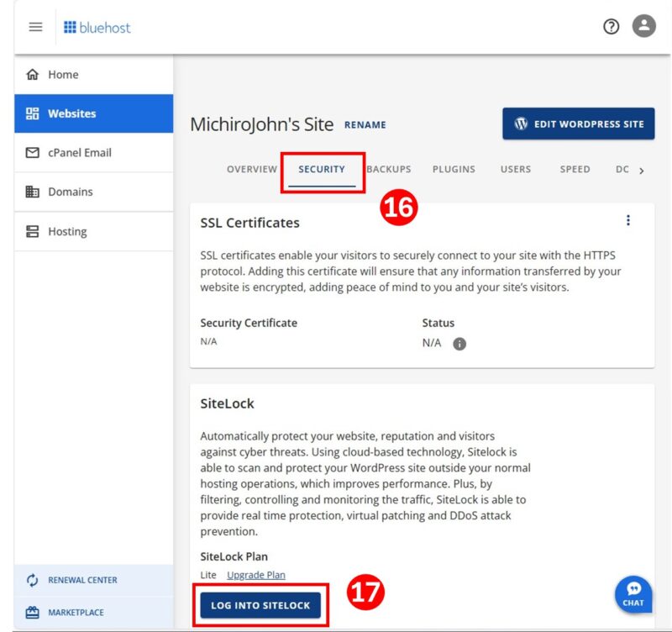672x632 pixels.
Task: Select the cPanel Email envelope icon
Action: (x=34, y=152)
